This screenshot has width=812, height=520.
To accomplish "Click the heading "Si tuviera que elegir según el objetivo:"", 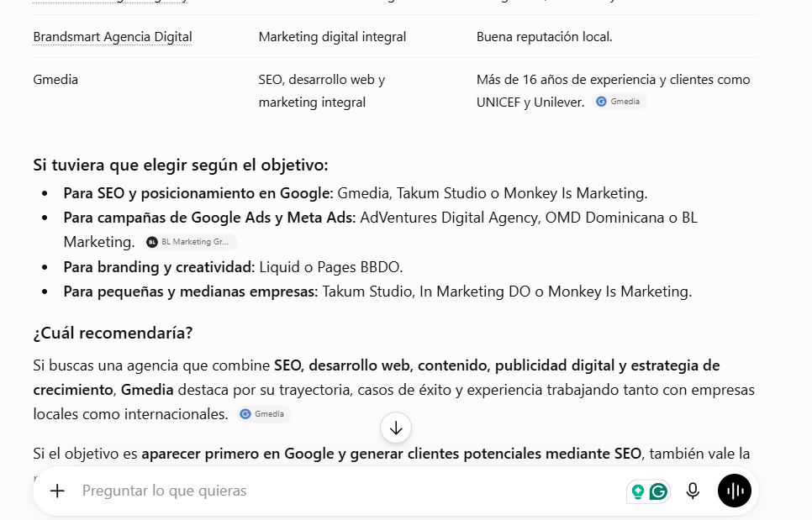I will point(181,165).
